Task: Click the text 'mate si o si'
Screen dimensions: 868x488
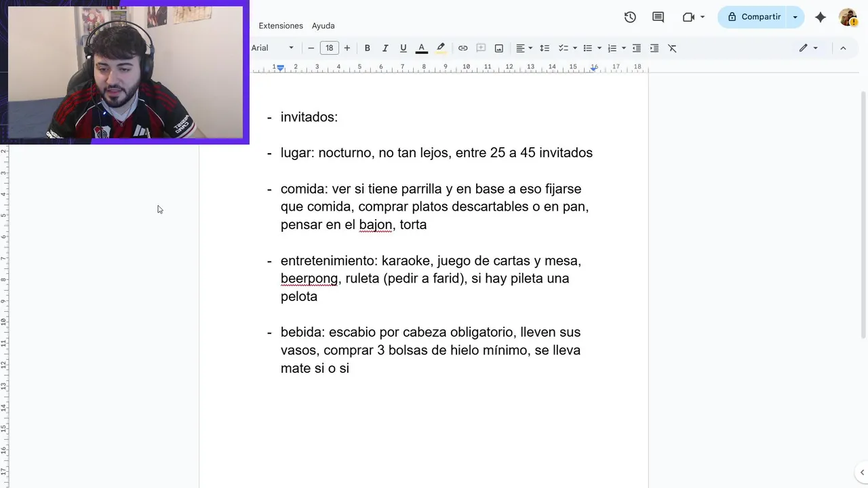Action: click(315, 368)
